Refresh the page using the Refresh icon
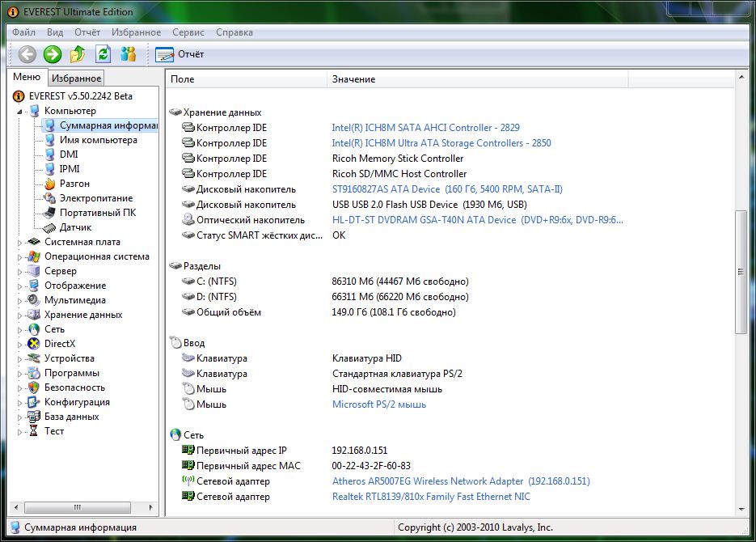Image resolution: width=756 pixels, height=542 pixels. pos(103,54)
